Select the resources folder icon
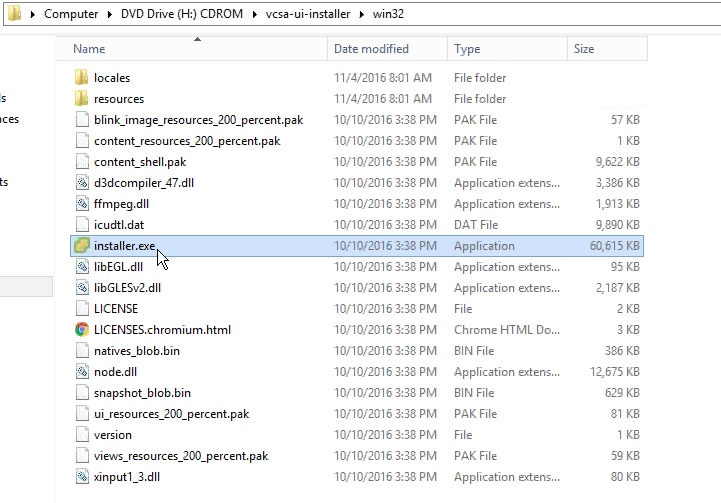The height and width of the screenshot is (503, 721). tap(82, 99)
